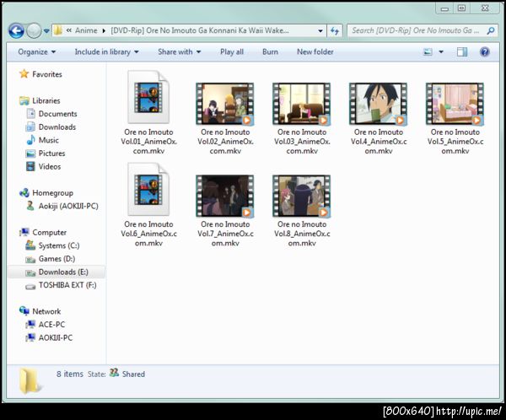Viewport: 506px width, 420px height.
Task: Click the Vol.6_AnimeOx.com.mkv file name
Action: click(148, 234)
